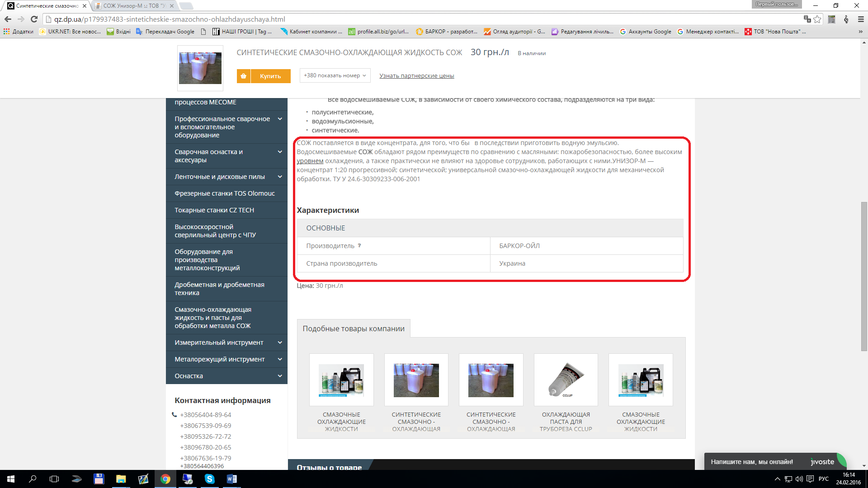Viewport: 868px width, 488px height.
Task: Click the bookmark star icon
Action: [x=817, y=19]
